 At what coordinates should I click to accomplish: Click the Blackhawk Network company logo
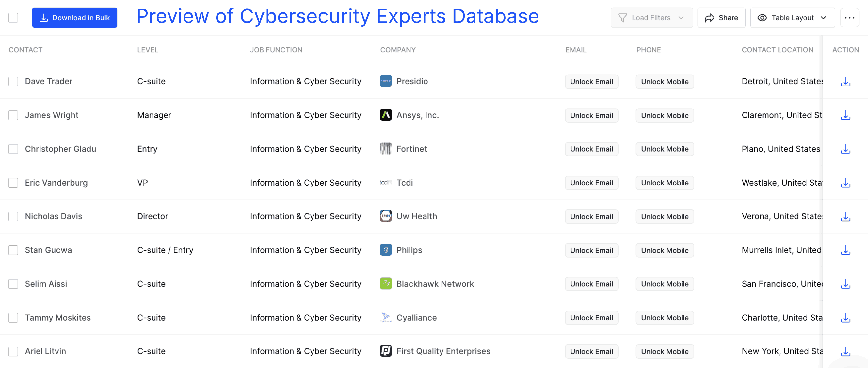pyautogui.click(x=385, y=284)
